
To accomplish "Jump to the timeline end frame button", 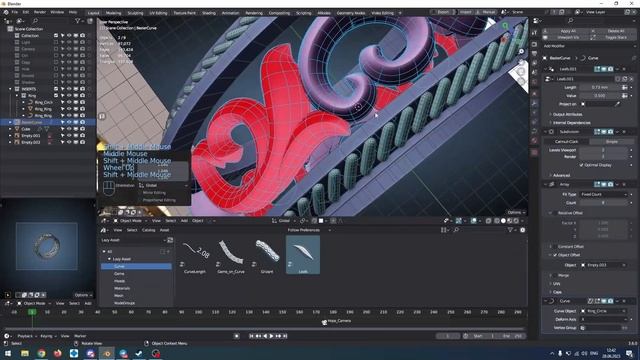I will (285, 336).
